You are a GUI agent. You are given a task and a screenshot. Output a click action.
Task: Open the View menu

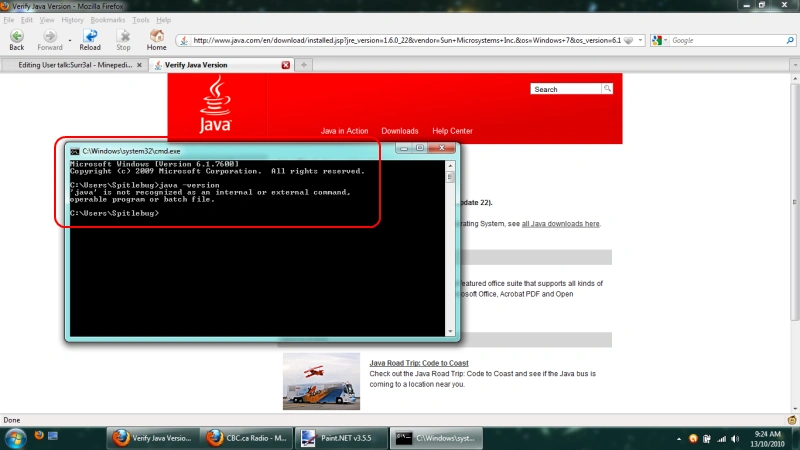pyautogui.click(x=46, y=20)
